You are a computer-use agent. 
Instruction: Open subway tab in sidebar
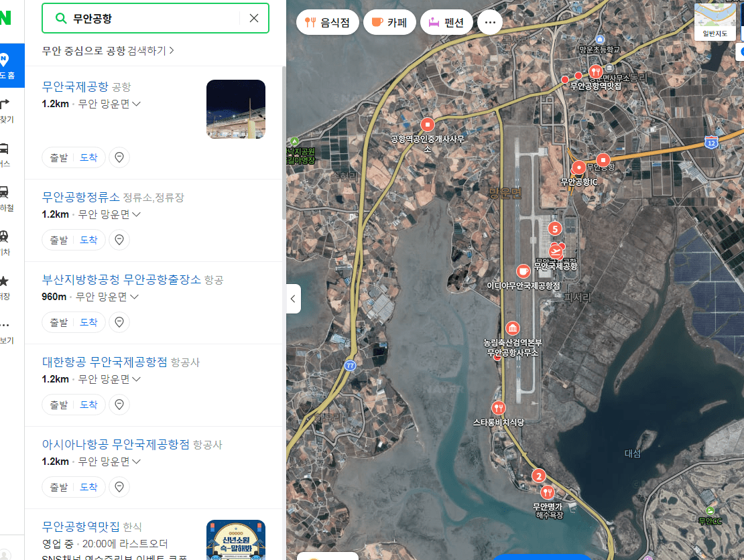point(5,199)
